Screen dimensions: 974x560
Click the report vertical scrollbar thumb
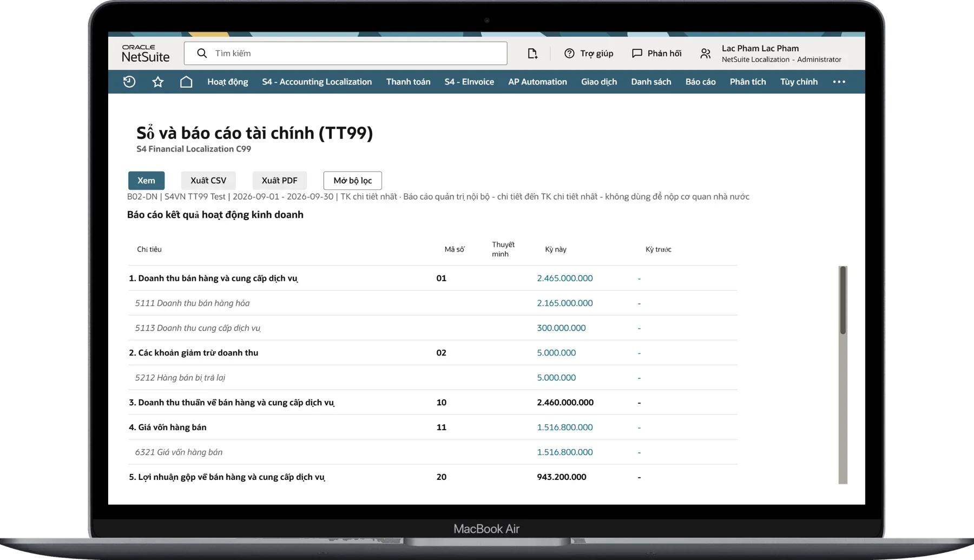pos(843,300)
